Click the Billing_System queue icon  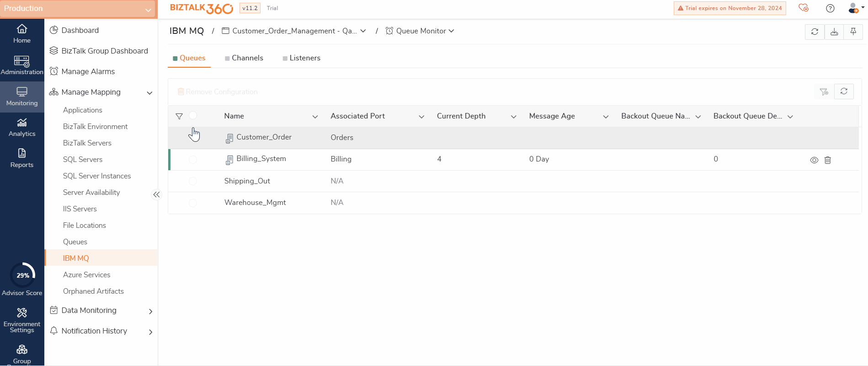[229, 160]
